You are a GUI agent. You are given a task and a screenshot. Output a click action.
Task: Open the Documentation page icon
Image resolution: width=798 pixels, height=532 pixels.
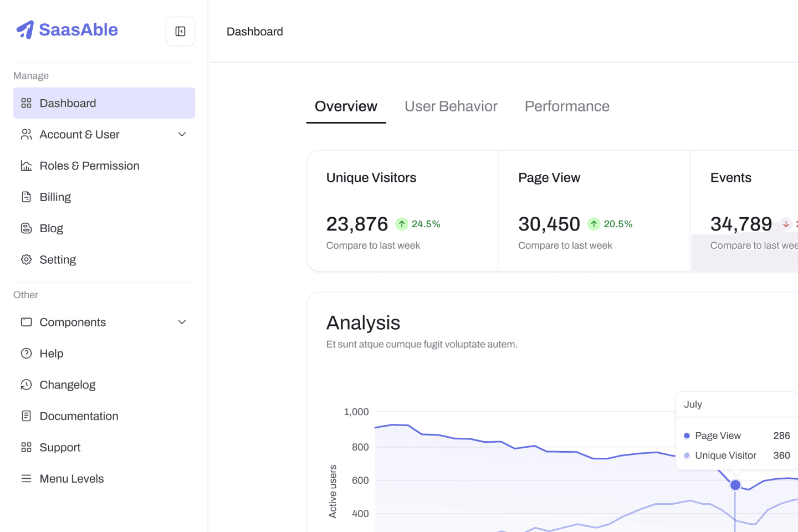(26, 416)
